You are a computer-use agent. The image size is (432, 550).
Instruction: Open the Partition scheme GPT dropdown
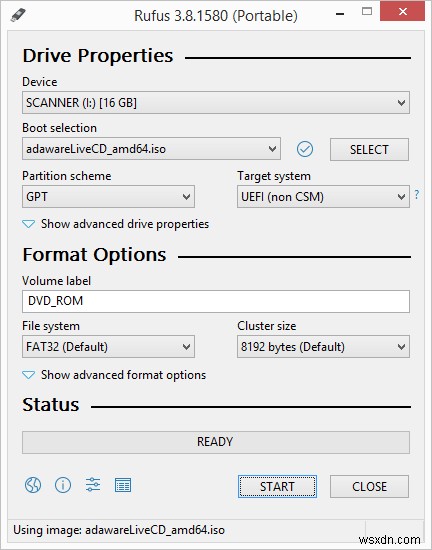(x=108, y=197)
